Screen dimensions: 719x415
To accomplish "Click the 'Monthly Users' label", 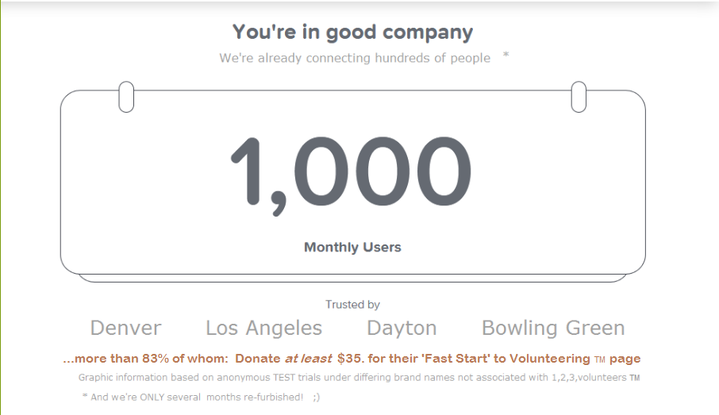I will pyautogui.click(x=353, y=247).
